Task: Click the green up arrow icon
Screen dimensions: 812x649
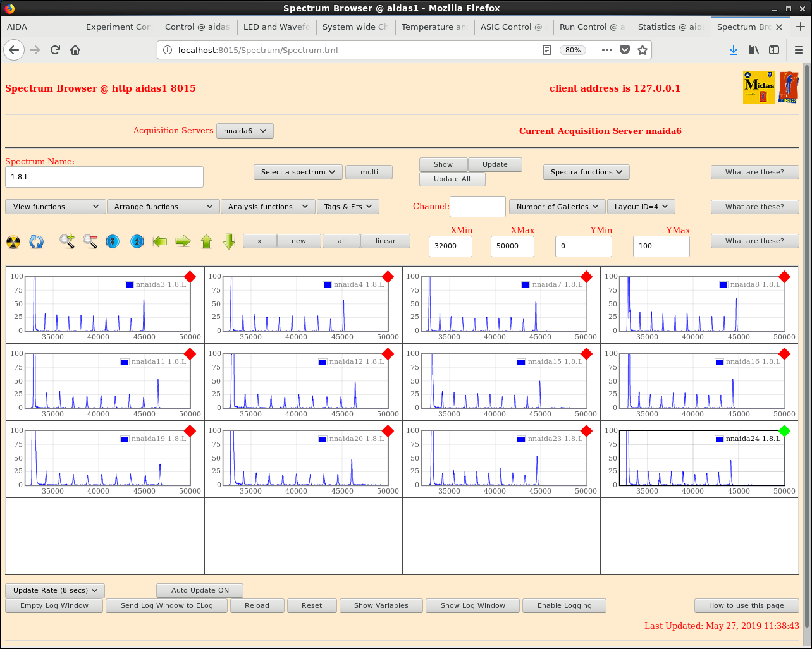Action: 206,241
